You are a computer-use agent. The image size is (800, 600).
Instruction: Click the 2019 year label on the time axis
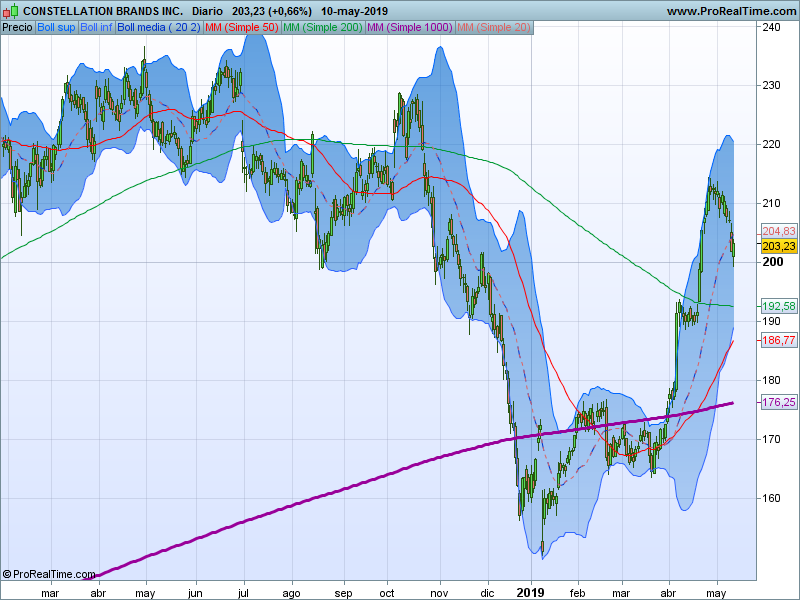[531, 593]
